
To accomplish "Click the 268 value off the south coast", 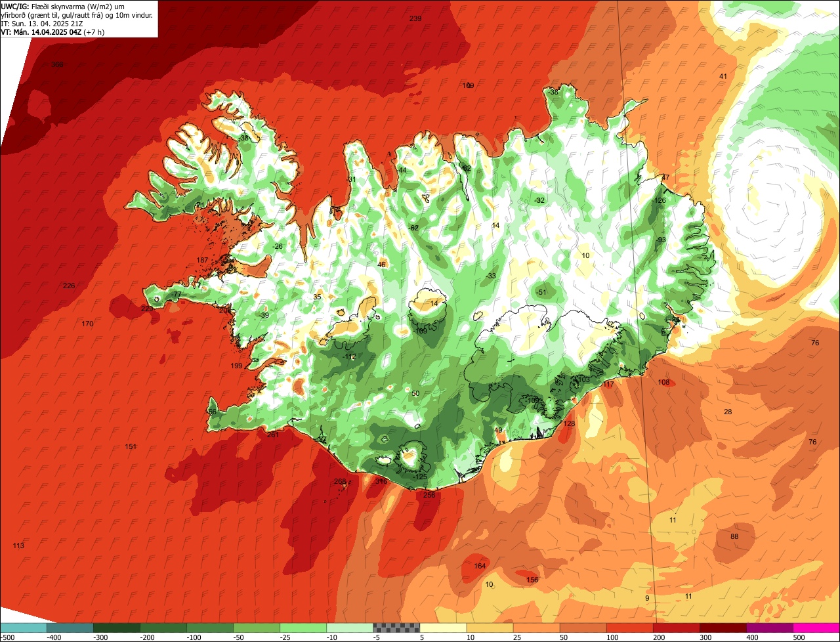I will 339,481.
